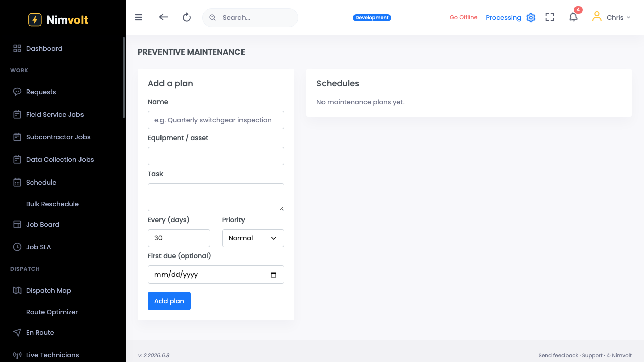Click the search magnifier icon

pos(213,17)
